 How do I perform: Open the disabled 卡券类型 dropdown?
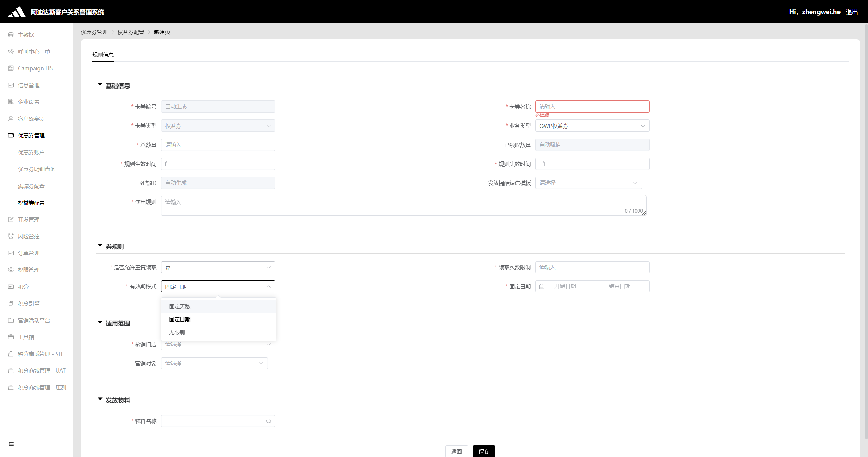[218, 126]
